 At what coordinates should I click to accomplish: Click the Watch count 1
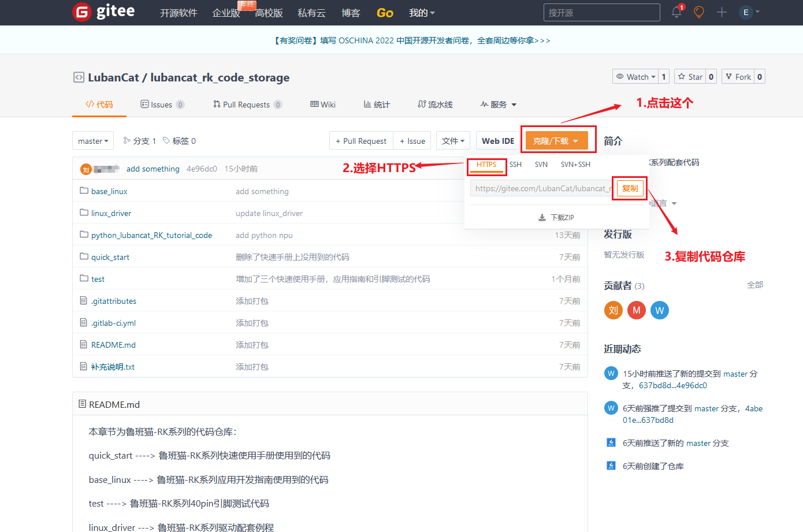pyautogui.click(x=664, y=77)
